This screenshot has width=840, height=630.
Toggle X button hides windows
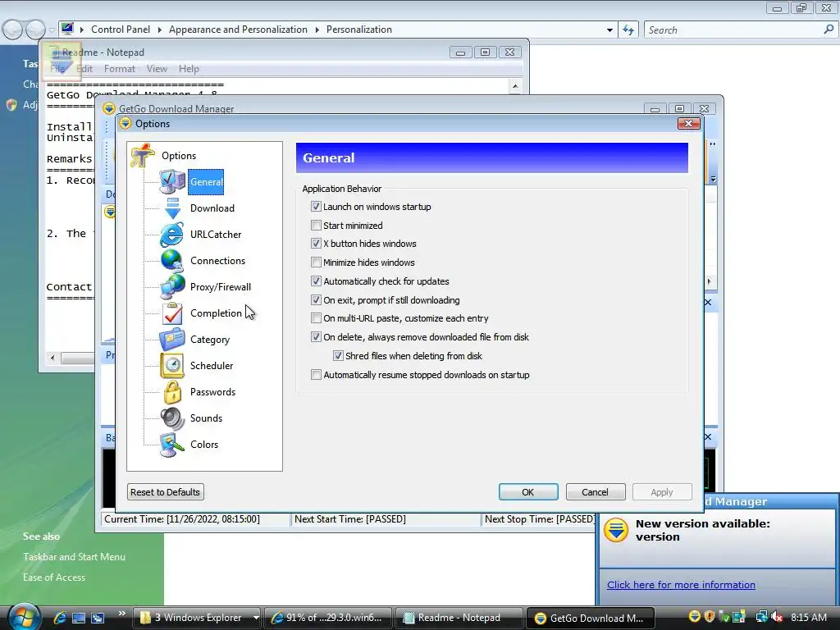(316, 244)
